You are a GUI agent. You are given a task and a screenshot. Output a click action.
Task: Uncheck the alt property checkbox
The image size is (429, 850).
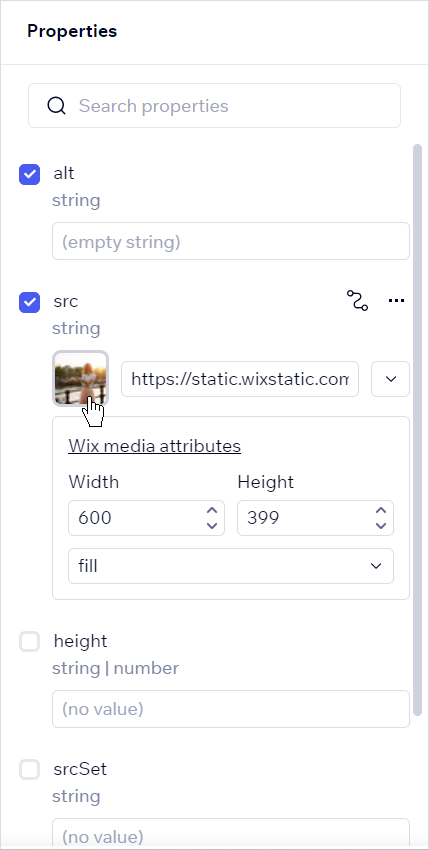(x=29, y=175)
